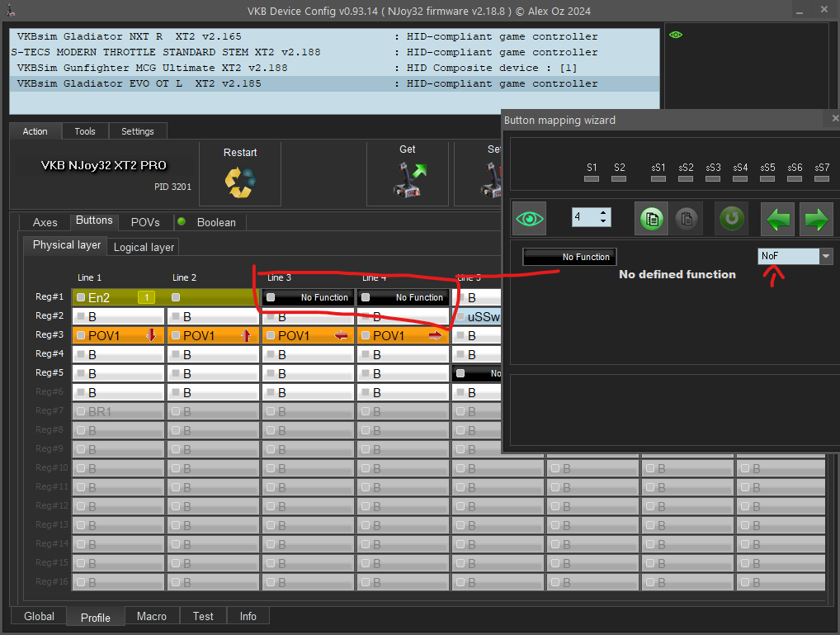
Task: Click the Restart device icon
Action: click(240, 182)
